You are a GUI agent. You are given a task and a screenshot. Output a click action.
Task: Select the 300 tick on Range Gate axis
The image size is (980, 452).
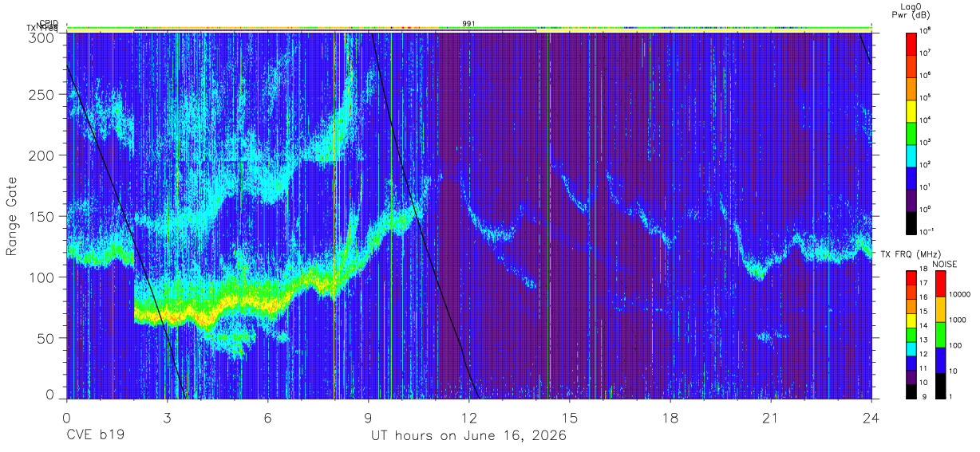click(41, 37)
